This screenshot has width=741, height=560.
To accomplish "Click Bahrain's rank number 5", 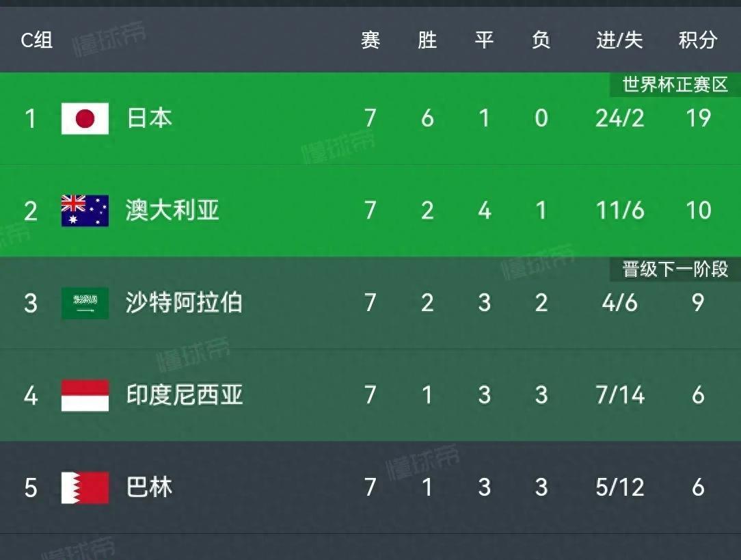I will click(x=31, y=488).
